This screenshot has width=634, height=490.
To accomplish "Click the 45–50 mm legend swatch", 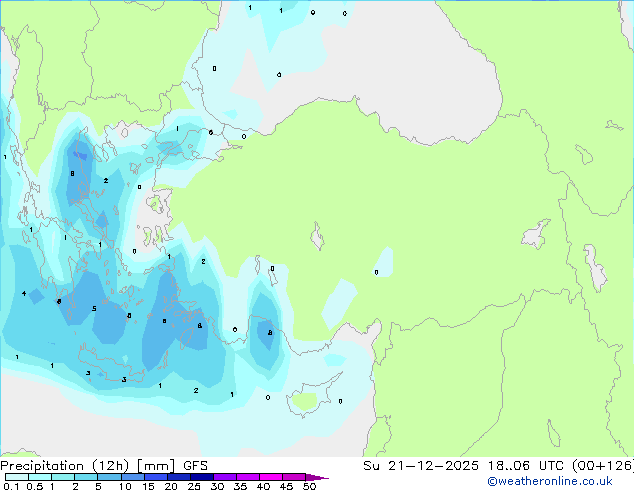I will pyautogui.click(x=294, y=477).
